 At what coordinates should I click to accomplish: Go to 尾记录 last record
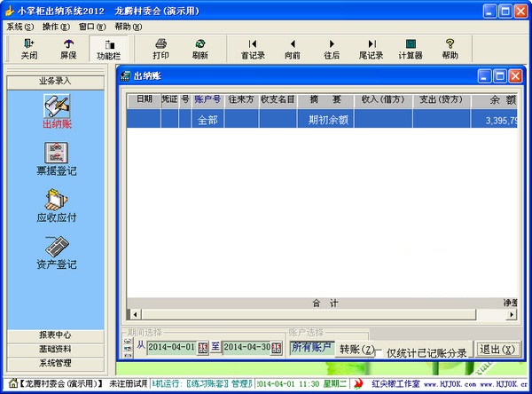372,50
